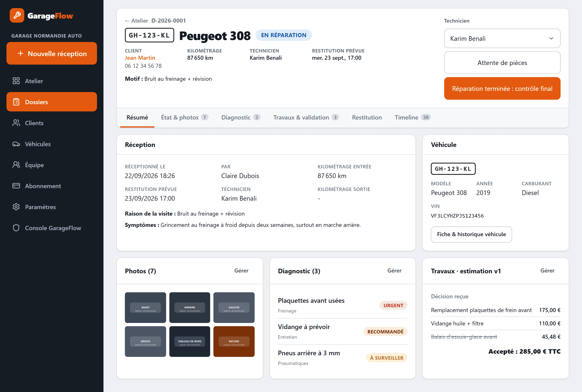This screenshot has height=392, width=582.
Task: Click the RECOMMANDÉ badge on Vidange à prévoir
Action: point(385,331)
